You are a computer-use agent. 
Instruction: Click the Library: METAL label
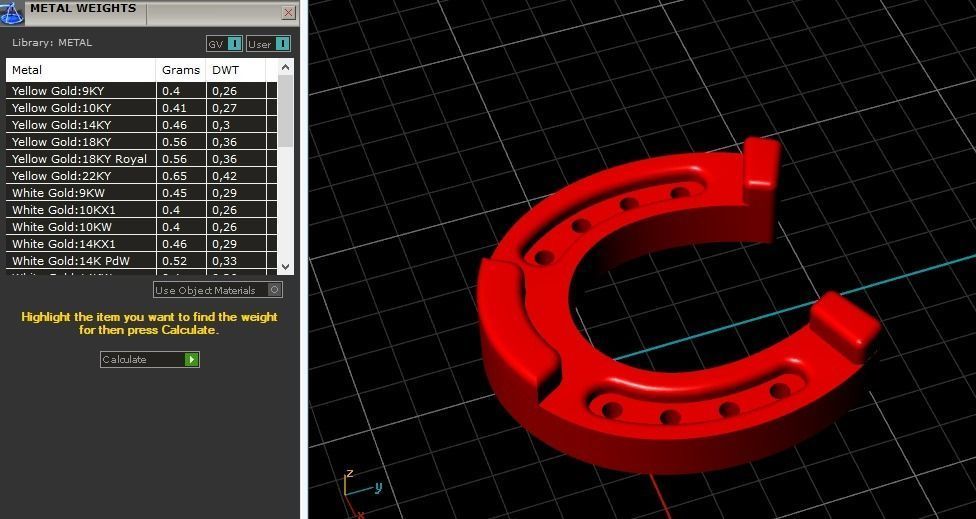click(52, 43)
